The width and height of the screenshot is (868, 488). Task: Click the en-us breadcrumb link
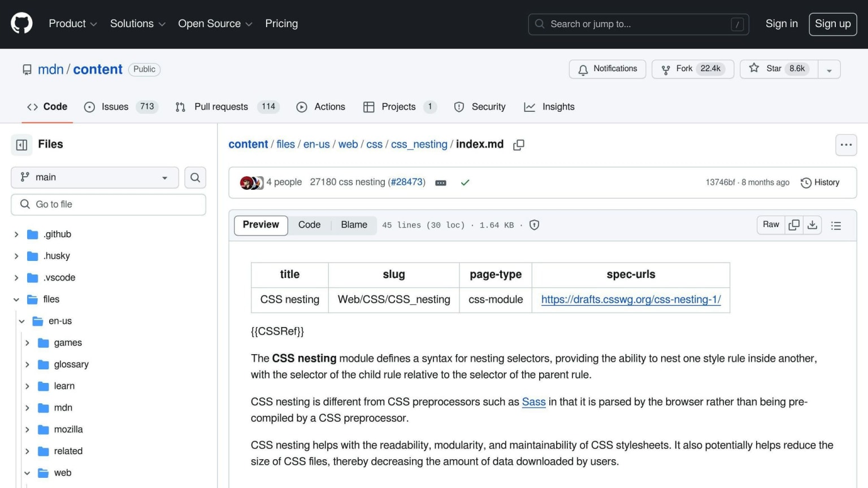point(316,145)
